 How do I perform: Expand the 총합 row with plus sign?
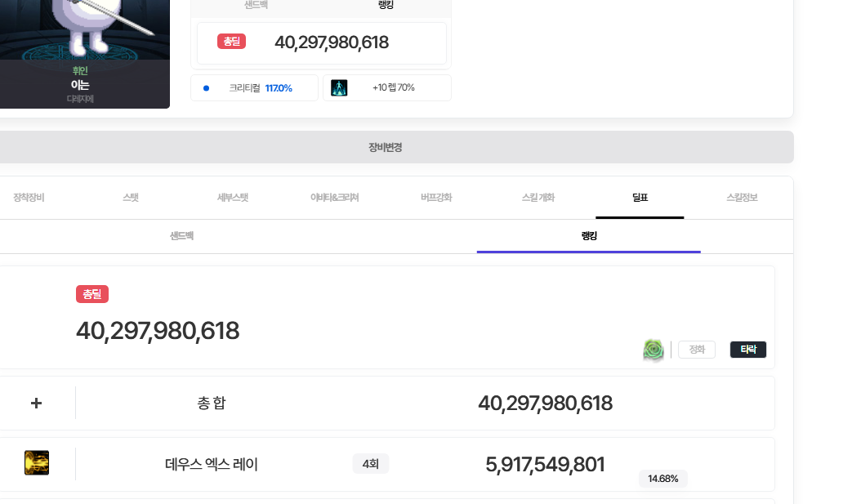36,403
